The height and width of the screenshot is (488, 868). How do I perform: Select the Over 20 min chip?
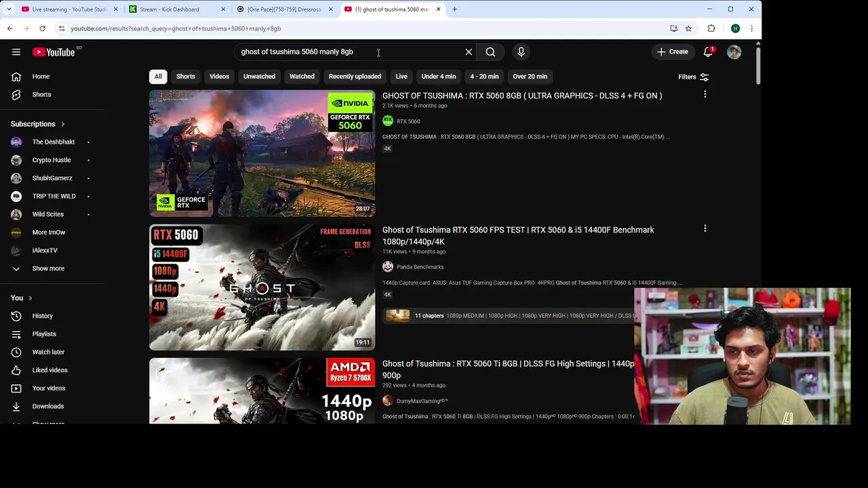pos(530,77)
